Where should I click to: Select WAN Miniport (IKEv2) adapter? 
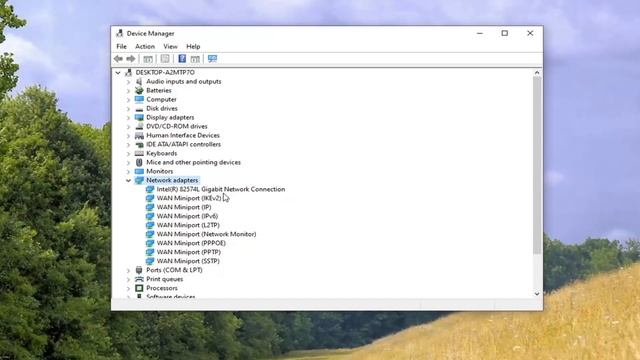tap(189, 198)
